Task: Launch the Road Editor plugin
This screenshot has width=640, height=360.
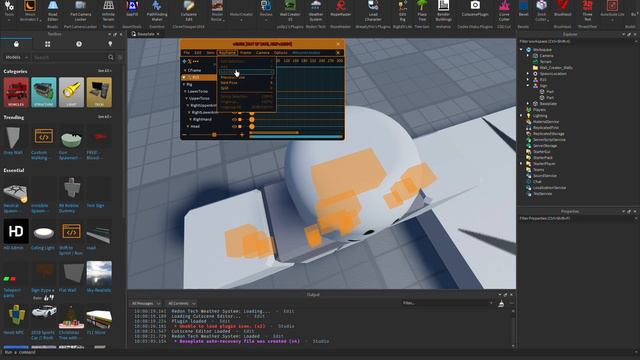Action: (x=53, y=10)
